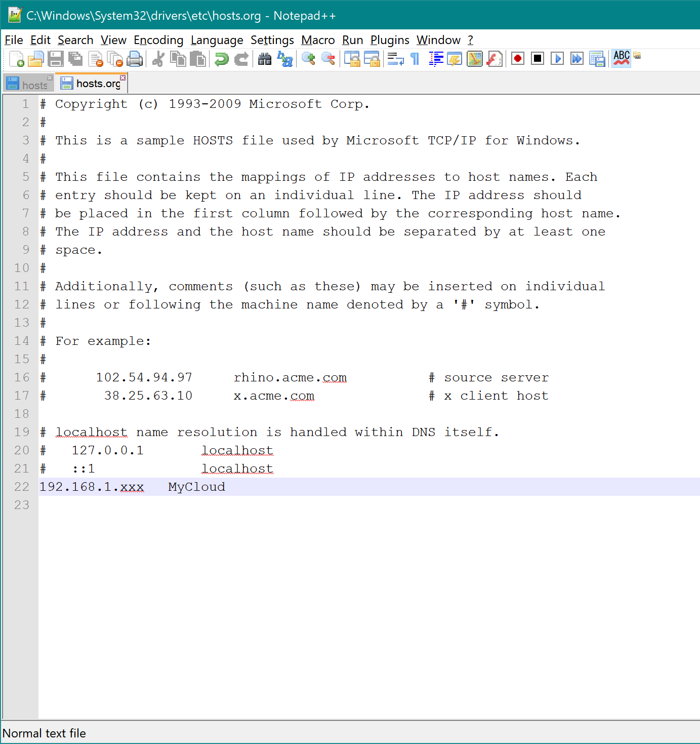Undo the last edit with green arrow
Viewport: 700px width, 744px height.
pos(221,59)
